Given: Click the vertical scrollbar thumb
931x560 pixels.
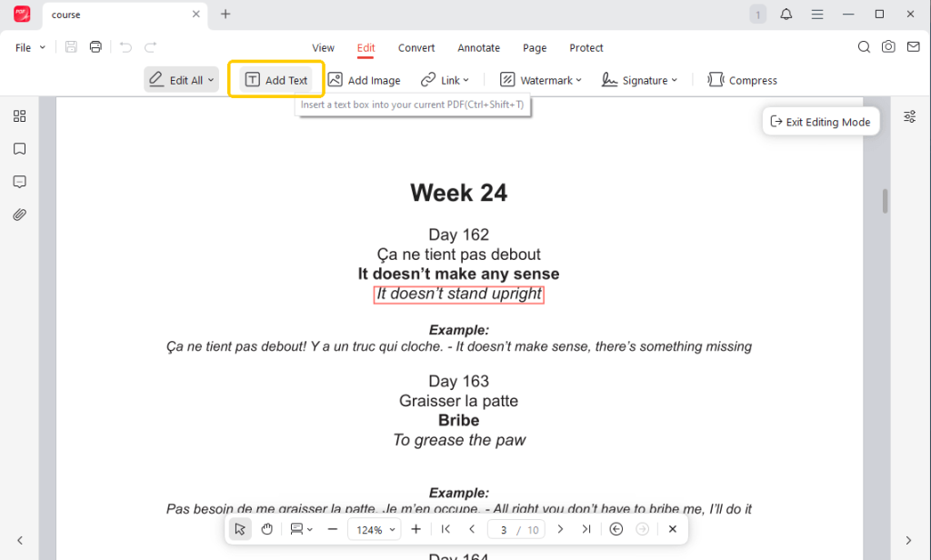Looking at the screenshot, I should click(x=885, y=201).
